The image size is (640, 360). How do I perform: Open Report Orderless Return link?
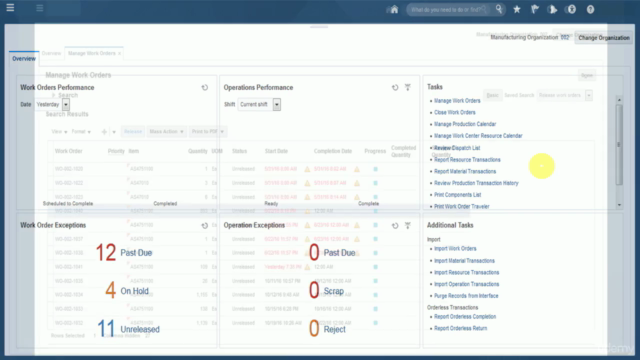coord(460,328)
